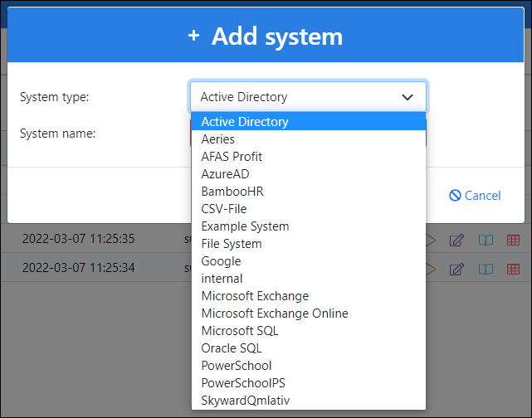Select CSV-File option

[x=223, y=209]
